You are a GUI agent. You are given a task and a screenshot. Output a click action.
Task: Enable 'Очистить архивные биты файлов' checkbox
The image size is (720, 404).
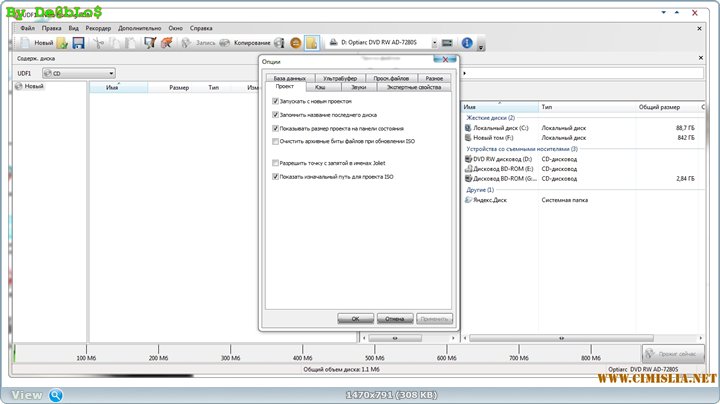(276, 142)
